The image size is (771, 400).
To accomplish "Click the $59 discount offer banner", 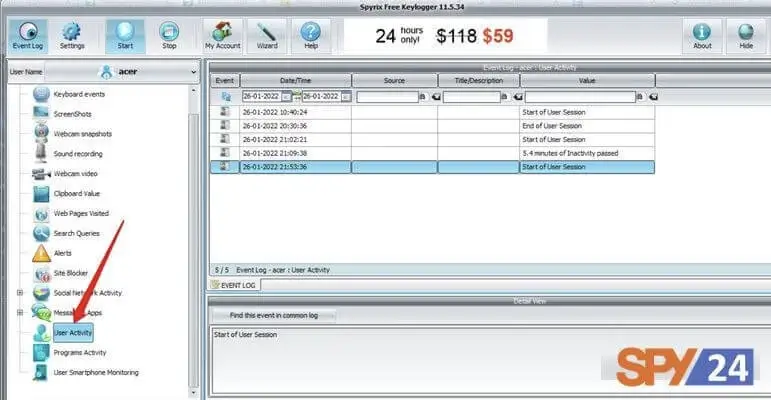I will click(445, 36).
